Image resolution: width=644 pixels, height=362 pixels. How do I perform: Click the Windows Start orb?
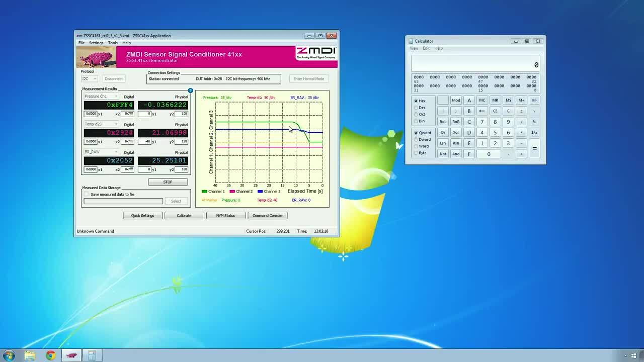[9, 355]
